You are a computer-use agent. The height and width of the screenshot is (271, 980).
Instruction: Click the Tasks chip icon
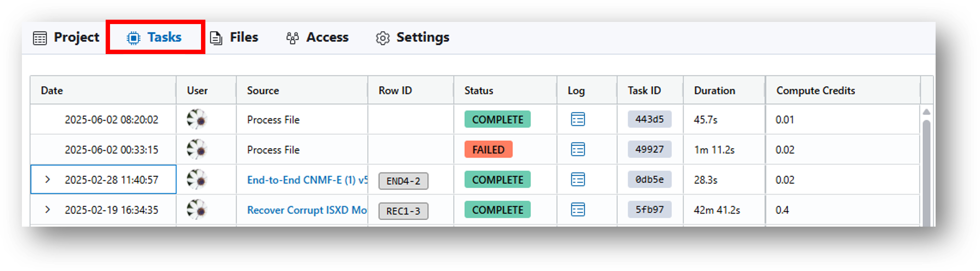click(x=133, y=38)
